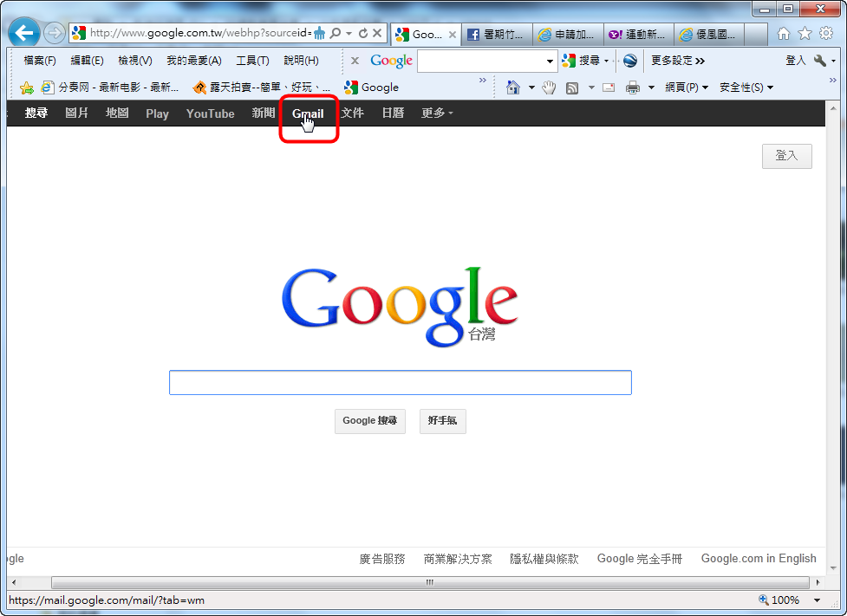Open the RSS feeds dropdown arrow
Viewport: 847px width, 616px height.
click(591, 88)
